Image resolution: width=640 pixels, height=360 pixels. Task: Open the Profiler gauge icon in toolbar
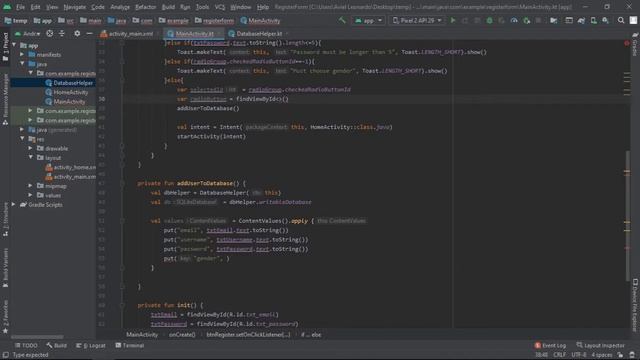pos(514,20)
